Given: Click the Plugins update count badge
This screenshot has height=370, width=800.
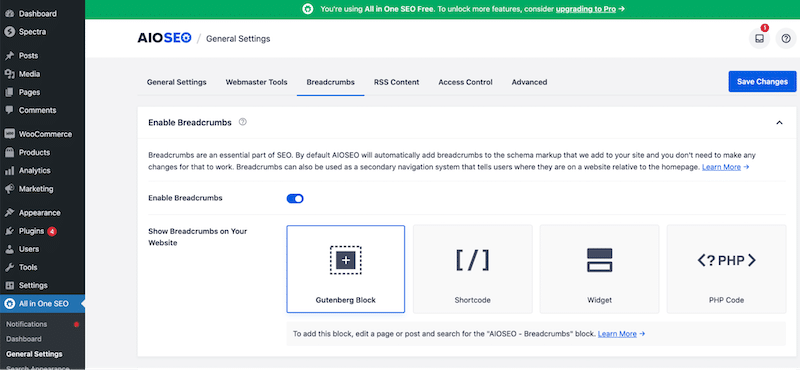Looking at the screenshot, I should click(52, 231).
